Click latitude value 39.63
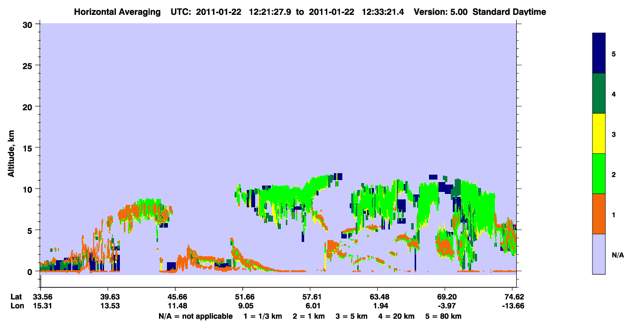This screenshot has width=644, height=330. coord(108,297)
